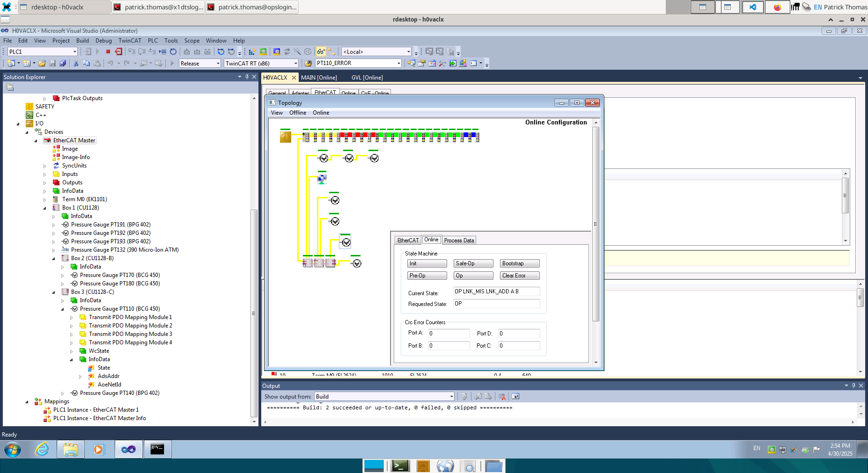The width and height of the screenshot is (868, 473).
Task: Open the TwinCAT menu
Action: [x=130, y=41]
